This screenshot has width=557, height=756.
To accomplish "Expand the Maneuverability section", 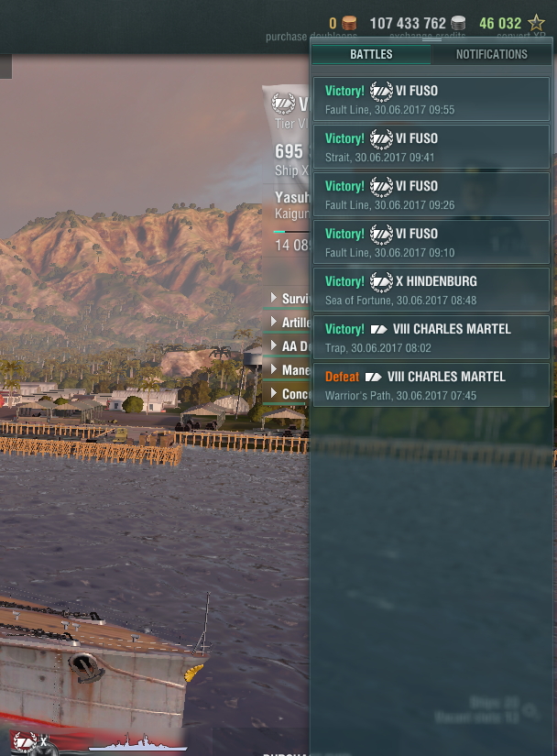I will pos(288,370).
